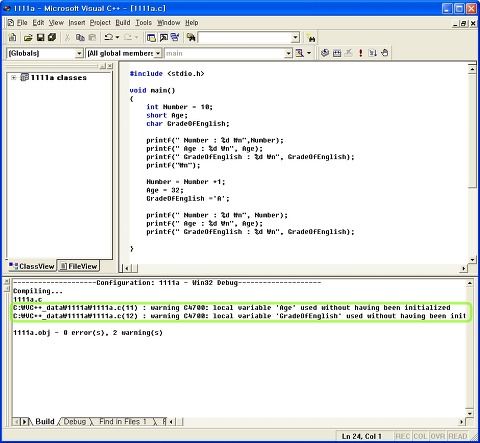Click the Compile toolbar icon

(325, 53)
